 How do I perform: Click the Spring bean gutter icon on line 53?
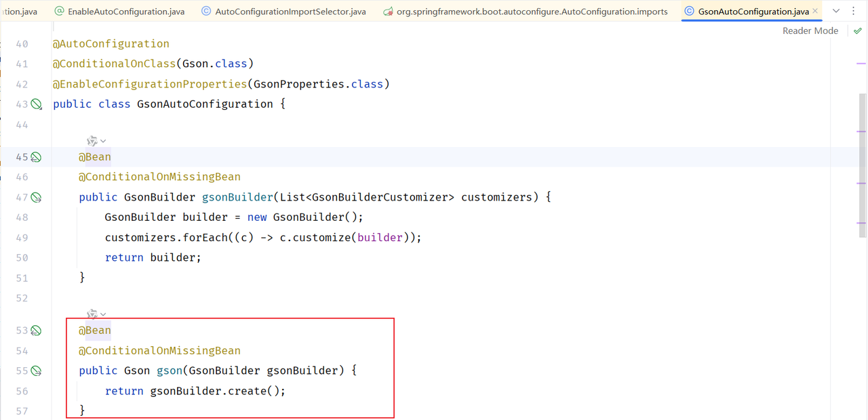point(36,331)
